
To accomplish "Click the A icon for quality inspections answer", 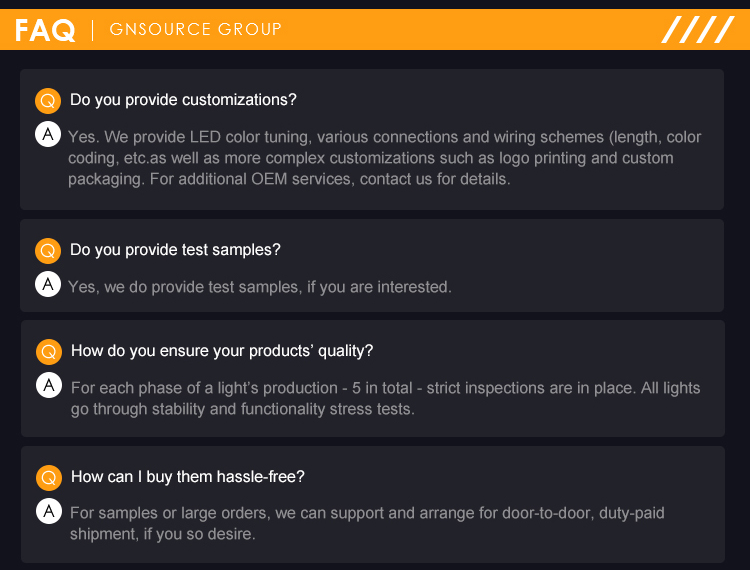I will coord(49,385).
